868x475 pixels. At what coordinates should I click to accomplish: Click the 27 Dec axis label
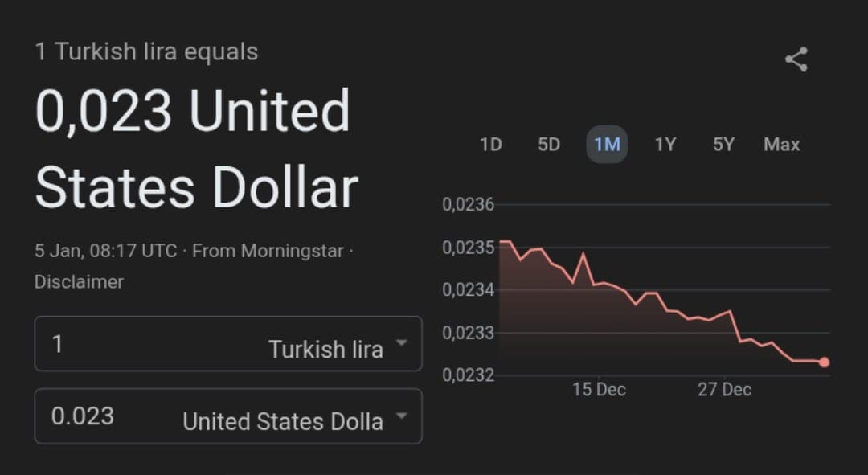(x=724, y=389)
